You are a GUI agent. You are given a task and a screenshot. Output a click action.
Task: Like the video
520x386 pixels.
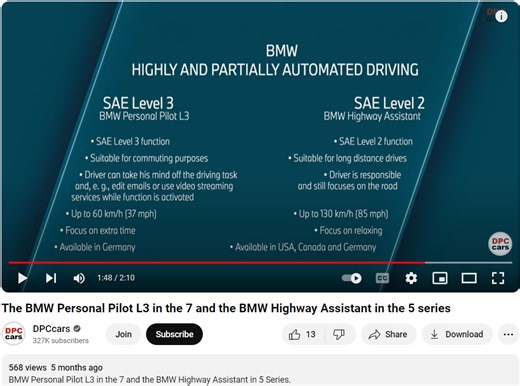pos(303,334)
